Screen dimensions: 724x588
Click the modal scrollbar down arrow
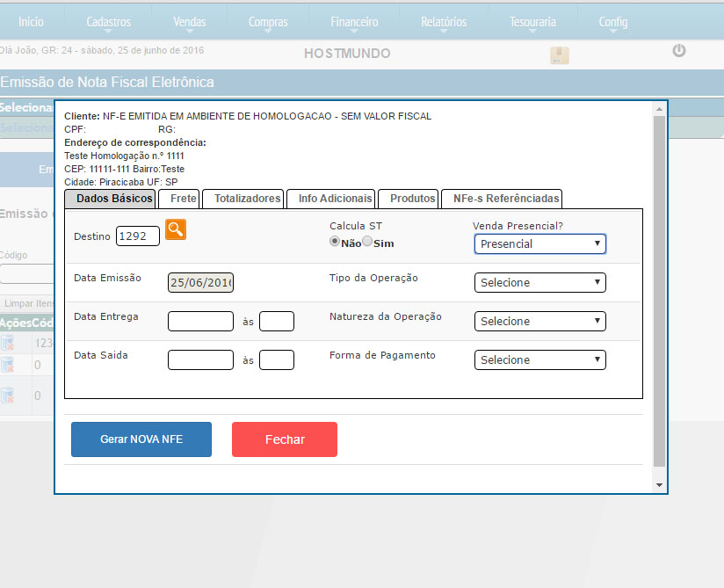[659, 484]
